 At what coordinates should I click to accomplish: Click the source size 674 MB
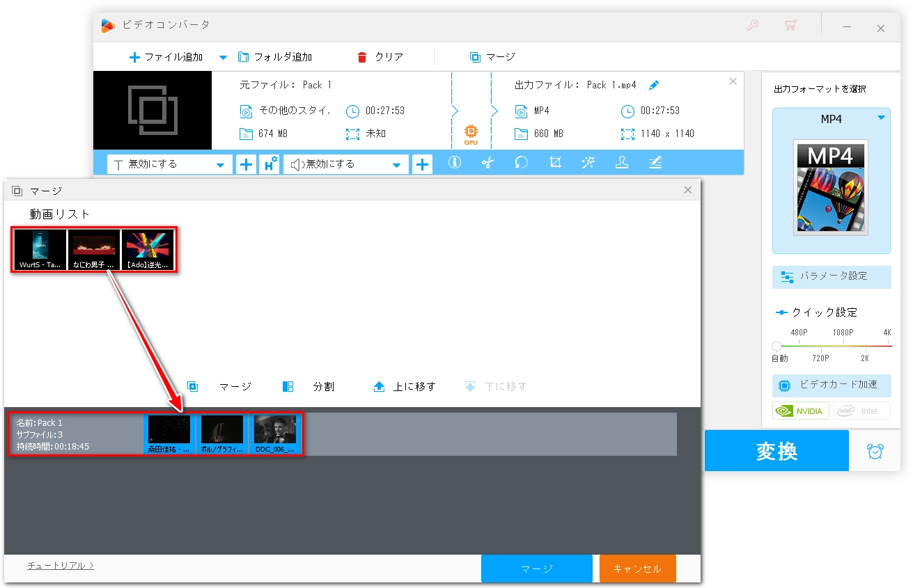click(273, 134)
